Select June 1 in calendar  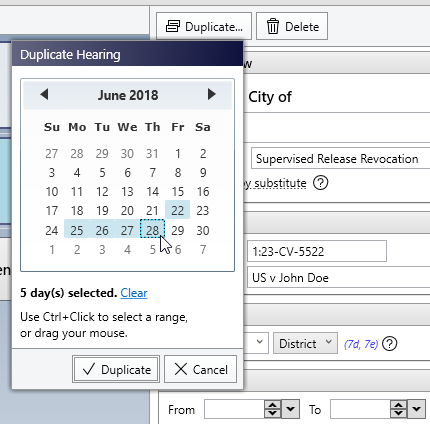[177, 153]
